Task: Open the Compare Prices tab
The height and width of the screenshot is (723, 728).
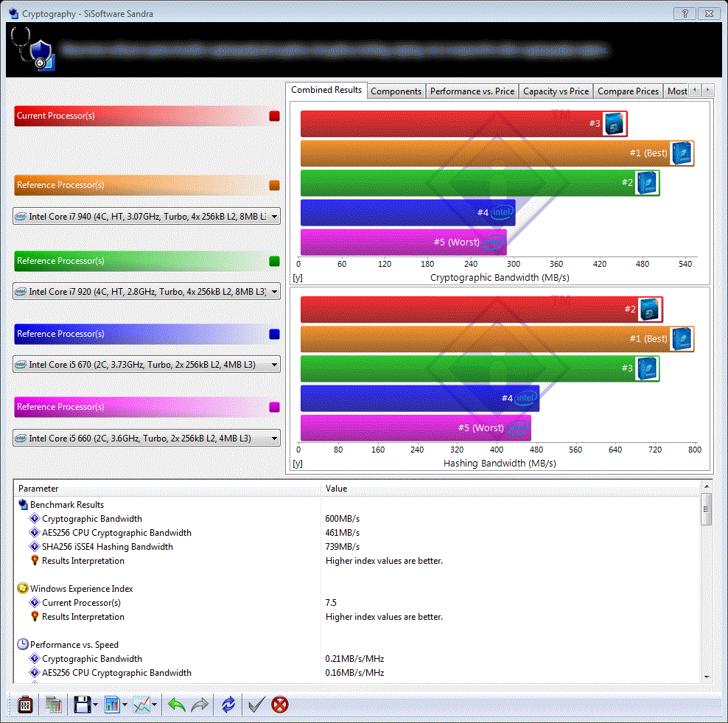Action: point(628,91)
